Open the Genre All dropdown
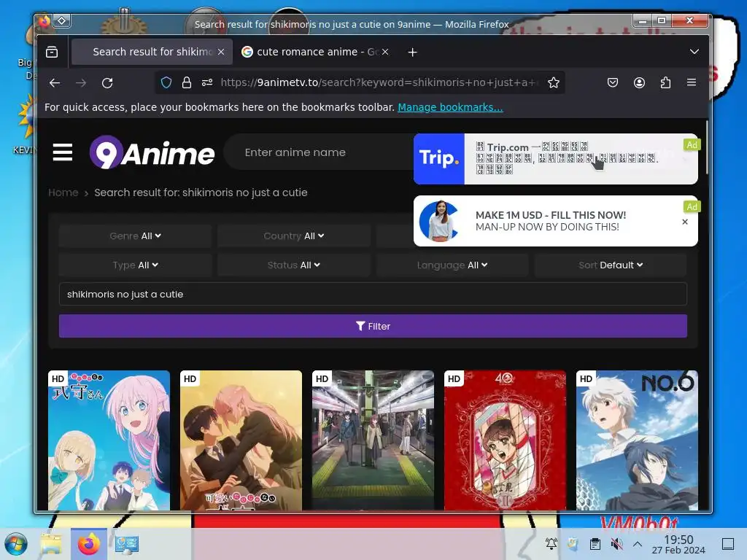The width and height of the screenshot is (747, 560). pos(135,236)
